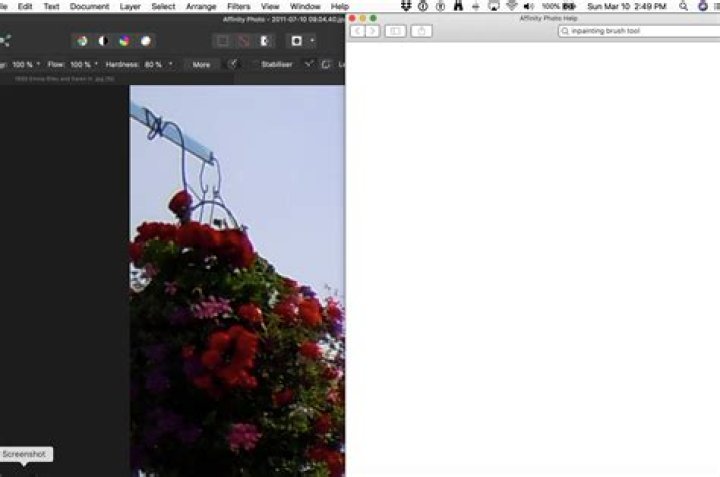Expand the quick mask options arrow
This screenshot has height=477, width=720.
(x=312, y=41)
